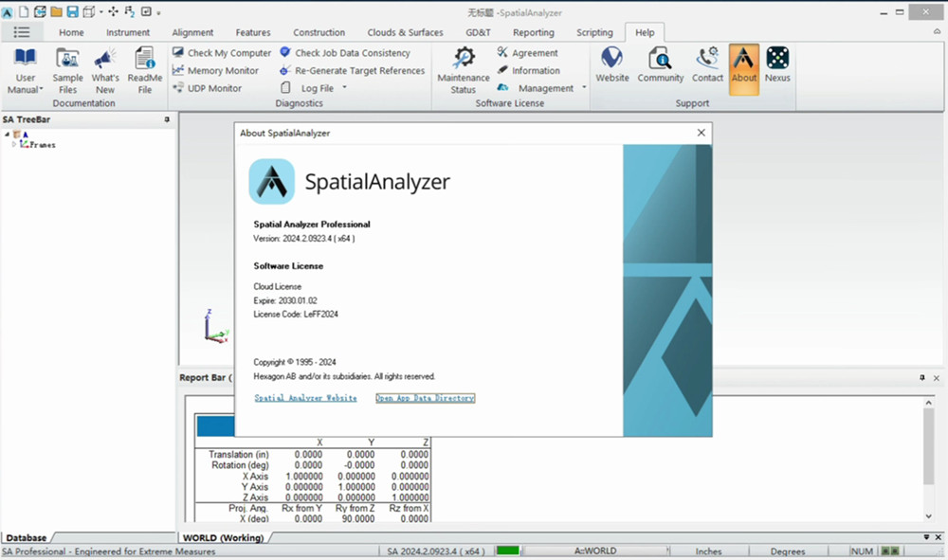Collapse the ribbon with the chevron

[x=938, y=31]
